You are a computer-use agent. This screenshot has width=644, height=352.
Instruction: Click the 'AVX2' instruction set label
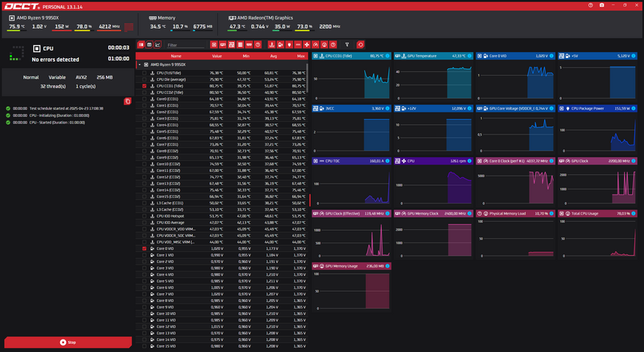(82, 77)
